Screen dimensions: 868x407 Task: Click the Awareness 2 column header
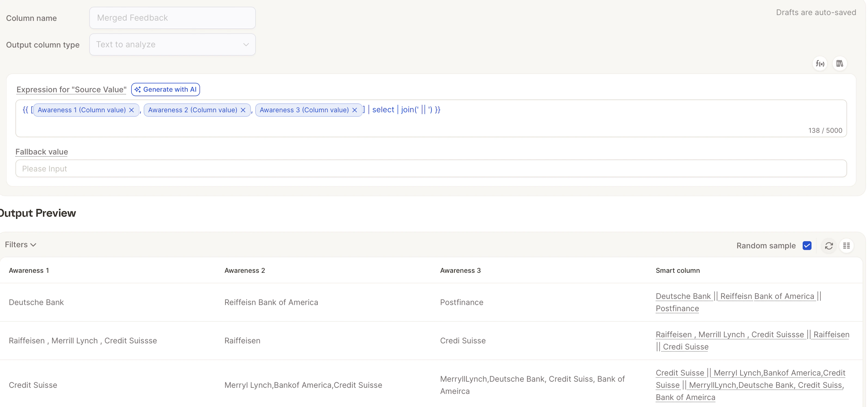[244, 271]
